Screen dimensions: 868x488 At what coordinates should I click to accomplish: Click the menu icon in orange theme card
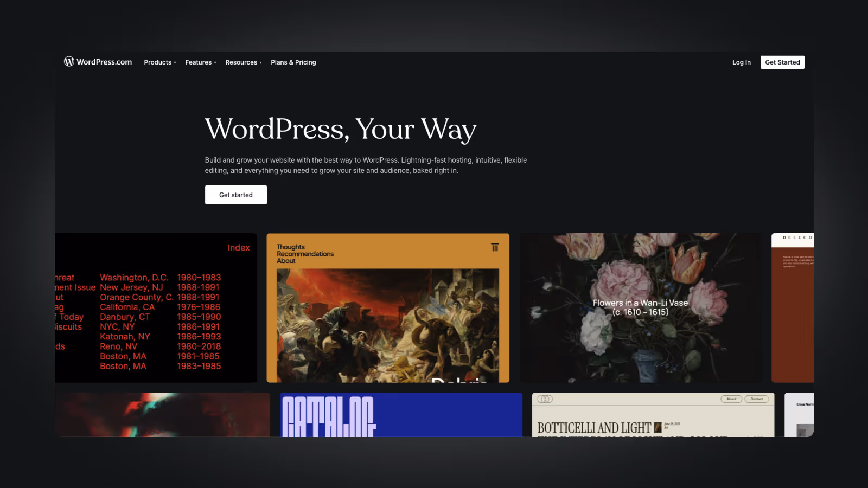point(495,247)
